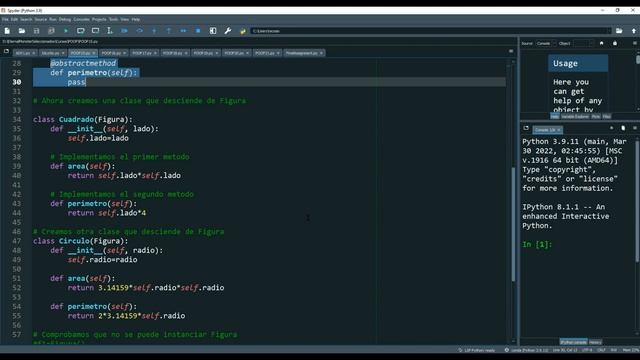Image resolution: width=640 pixels, height=360 pixels.
Task: Open the Source menu
Action: click(x=41, y=19)
